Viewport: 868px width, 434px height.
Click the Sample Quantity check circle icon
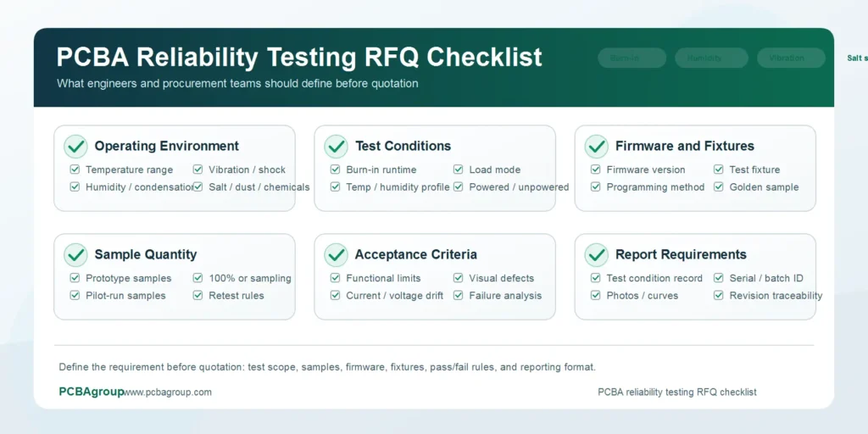[75, 254]
